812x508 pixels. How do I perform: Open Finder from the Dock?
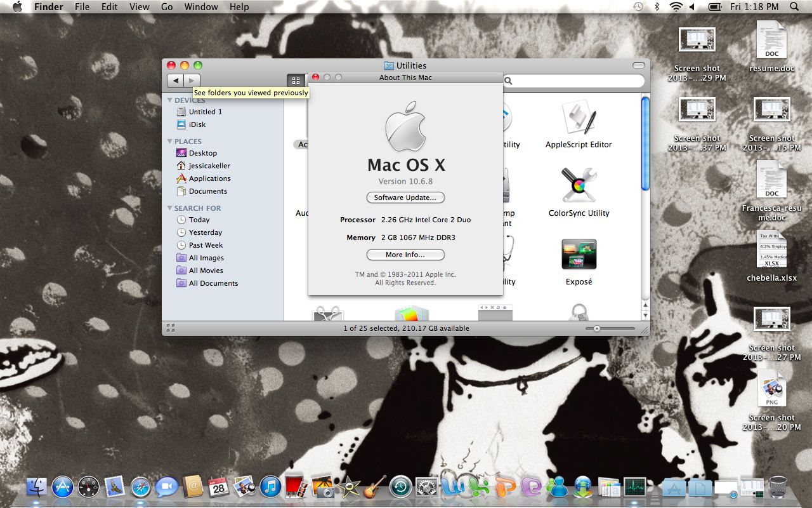click(37, 487)
